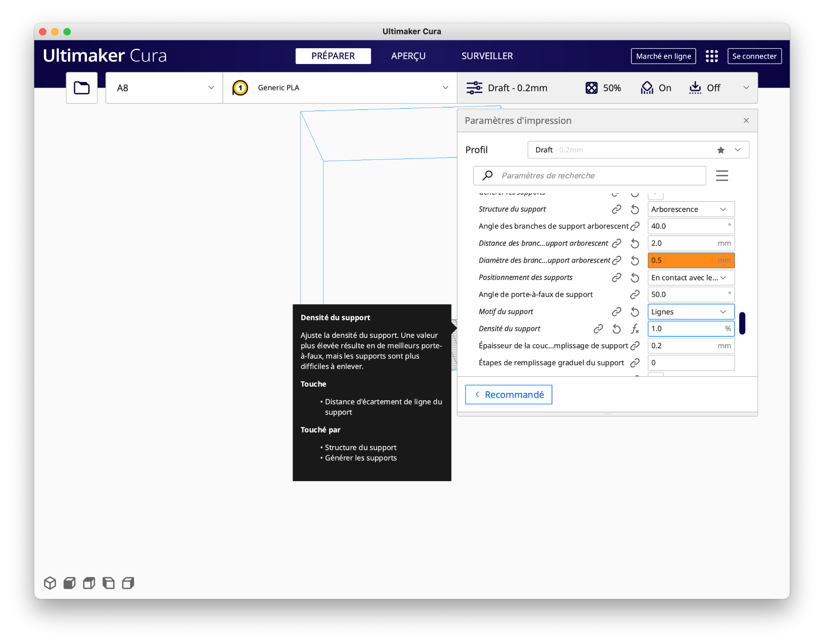Image resolution: width=824 pixels, height=644 pixels.
Task: Open settings visibility hamburger menu
Action: click(x=722, y=176)
